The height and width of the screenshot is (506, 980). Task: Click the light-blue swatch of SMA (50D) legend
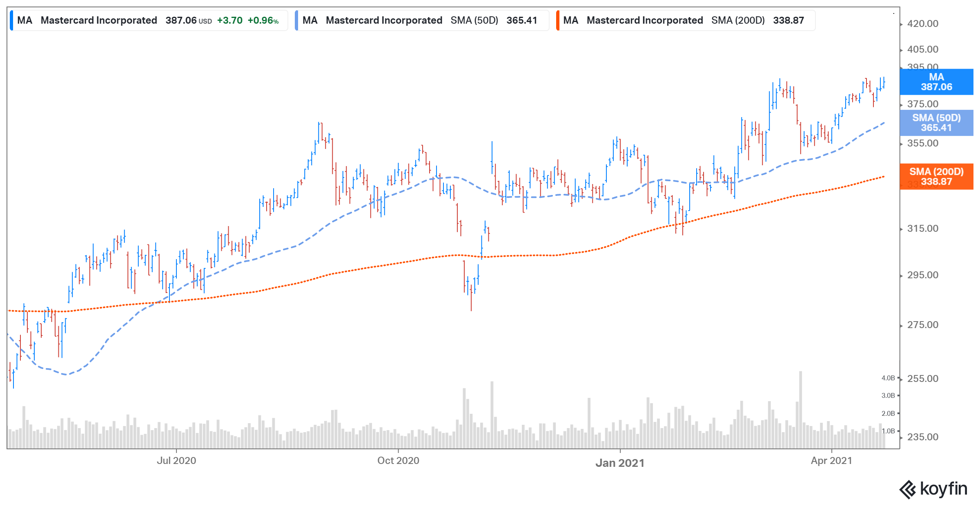coord(296,20)
